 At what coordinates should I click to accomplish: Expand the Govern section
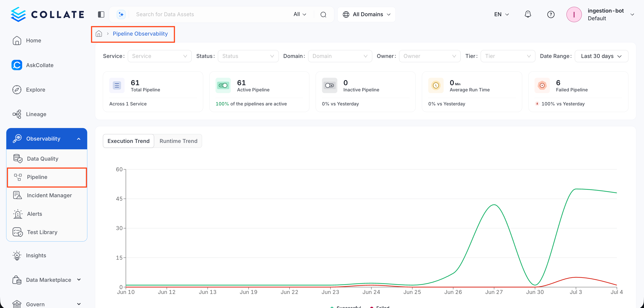pyautogui.click(x=79, y=304)
